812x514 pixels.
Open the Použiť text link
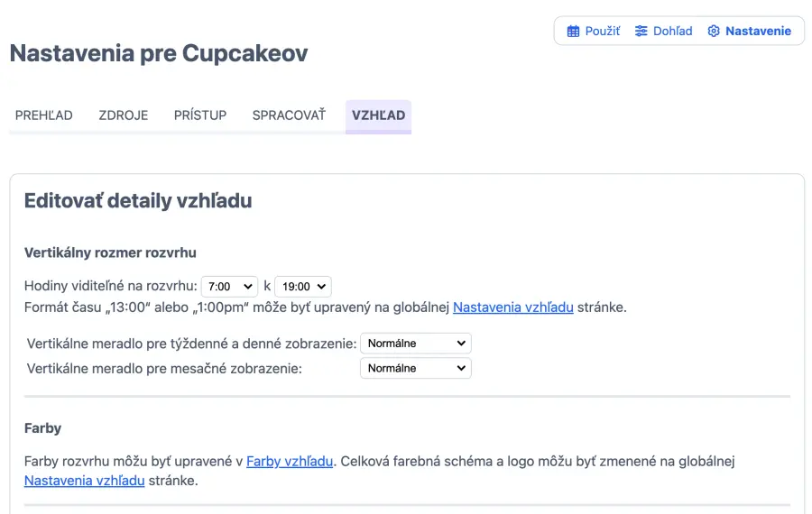pyautogui.click(x=602, y=32)
